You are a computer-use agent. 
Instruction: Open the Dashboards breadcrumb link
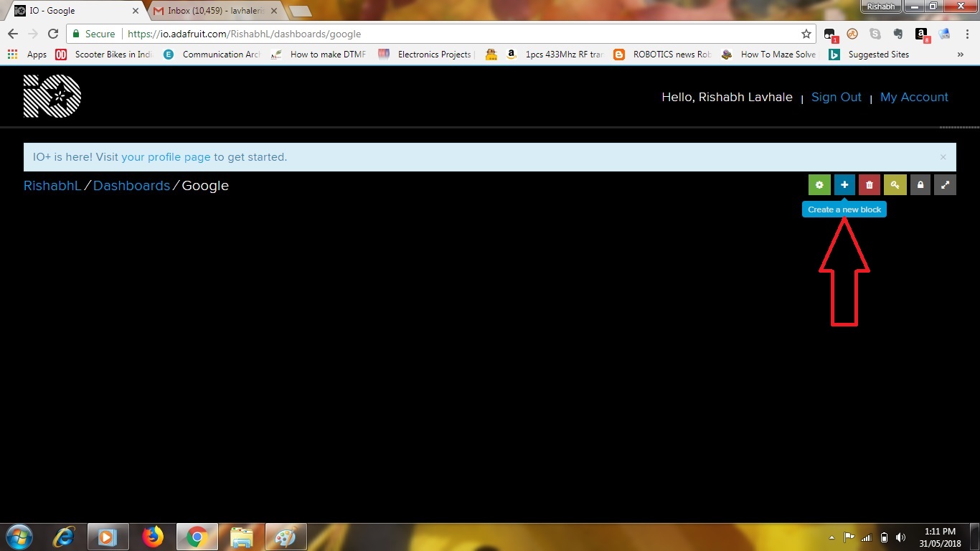pyautogui.click(x=131, y=186)
